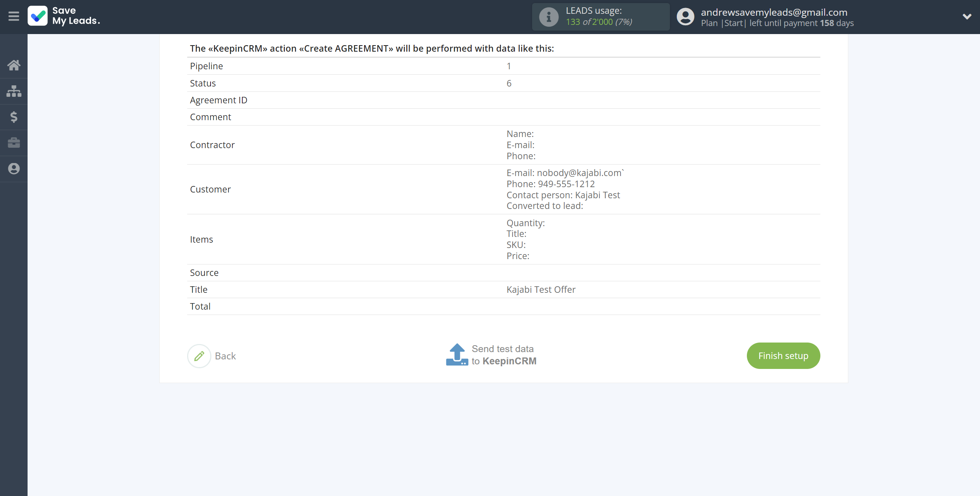980x496 pixels.
Task: Click the upload icon for test data
Action: pyautogui.click(x=457, y=354)
